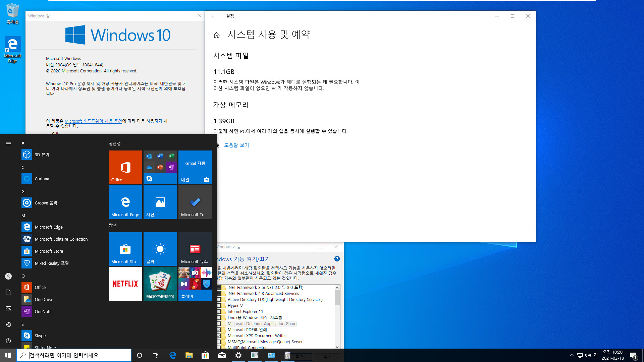Jump to letter C app list header

click(x=23, y=167)
